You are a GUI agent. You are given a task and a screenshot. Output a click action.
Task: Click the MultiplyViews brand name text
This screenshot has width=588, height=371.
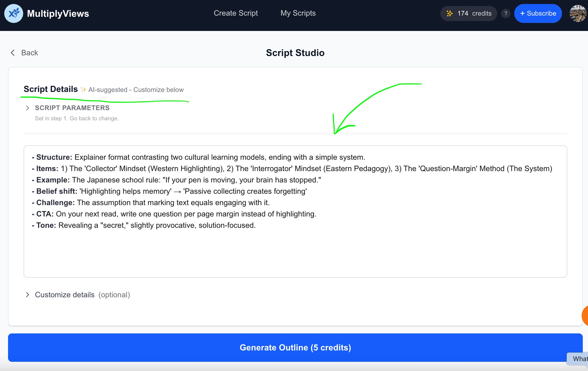58,13
